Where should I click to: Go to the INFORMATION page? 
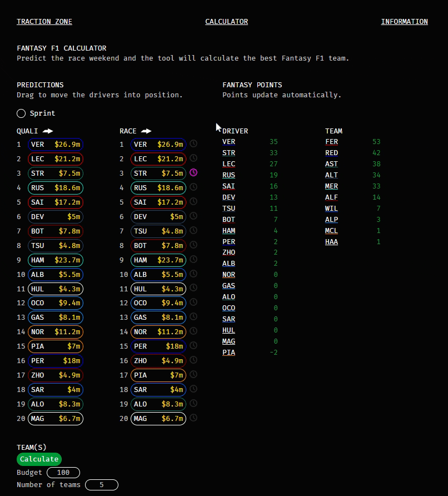[x=405, y=22]
